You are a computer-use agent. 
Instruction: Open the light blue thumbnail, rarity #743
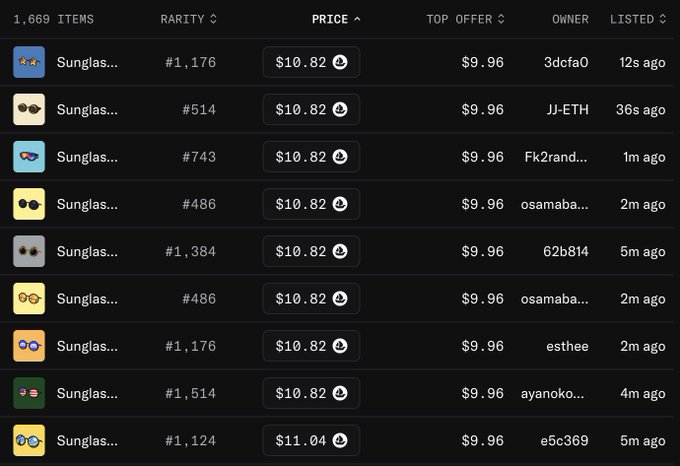pos(29,157)
